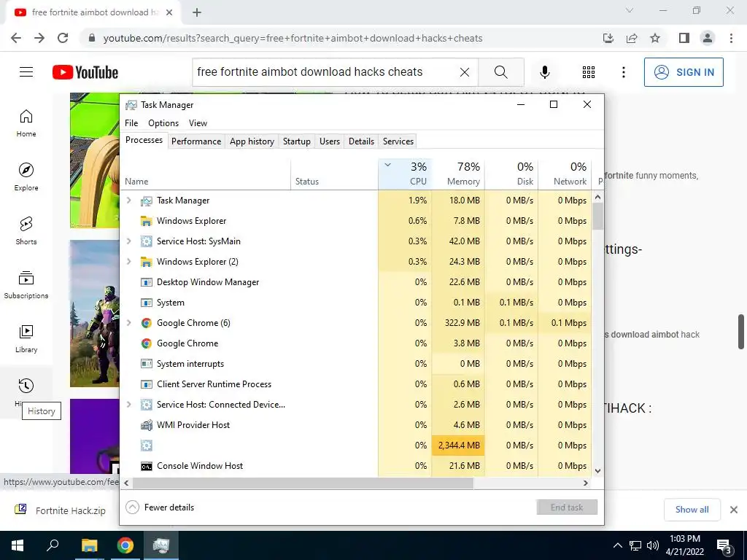Switch to Details tab
The image size is (747, 560).
(361, 141)
